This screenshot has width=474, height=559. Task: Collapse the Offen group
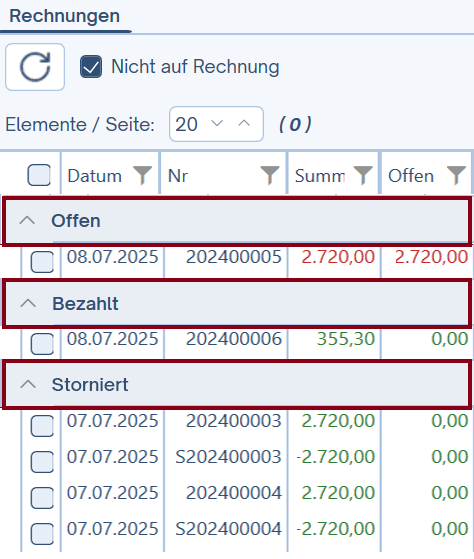(27, 221)
